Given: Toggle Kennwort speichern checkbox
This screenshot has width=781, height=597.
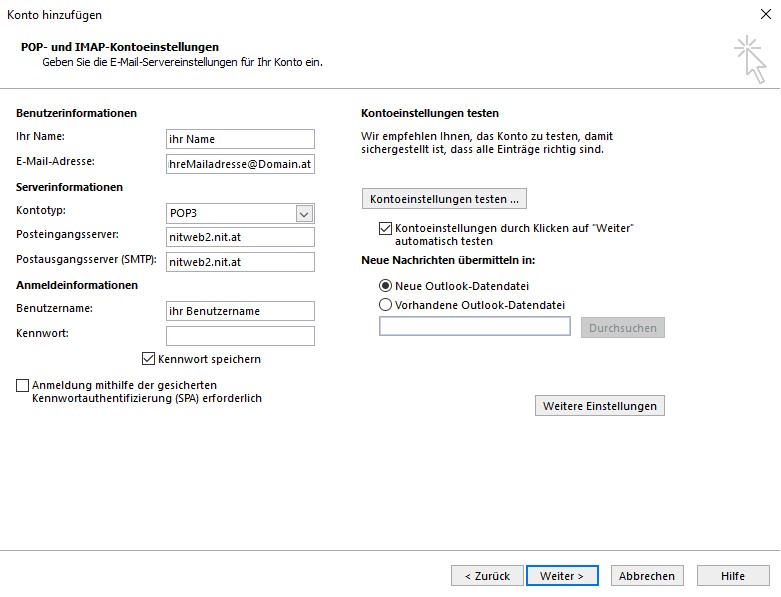Looking at the screenshot, I should (x=150, y=359).
